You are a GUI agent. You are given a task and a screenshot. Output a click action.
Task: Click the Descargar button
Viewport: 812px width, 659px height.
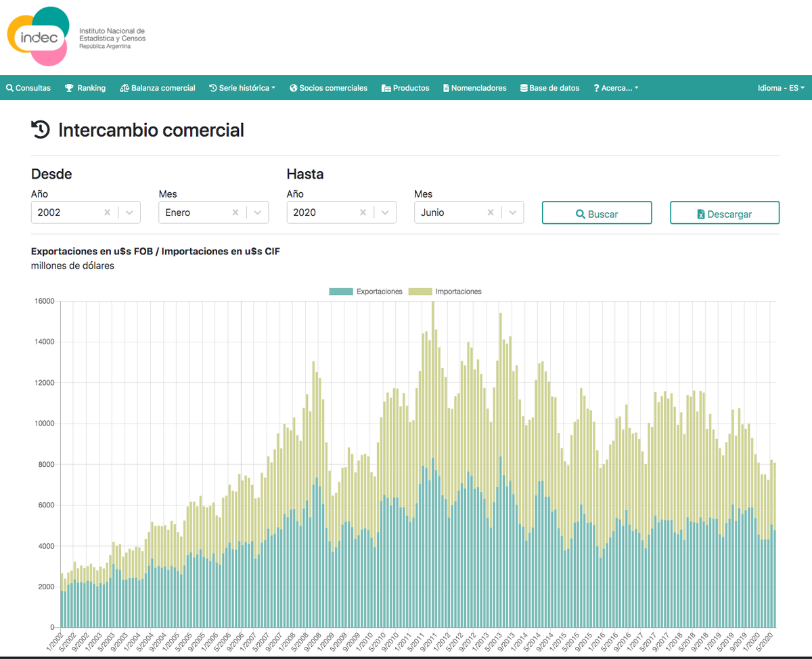pos(725,212)
